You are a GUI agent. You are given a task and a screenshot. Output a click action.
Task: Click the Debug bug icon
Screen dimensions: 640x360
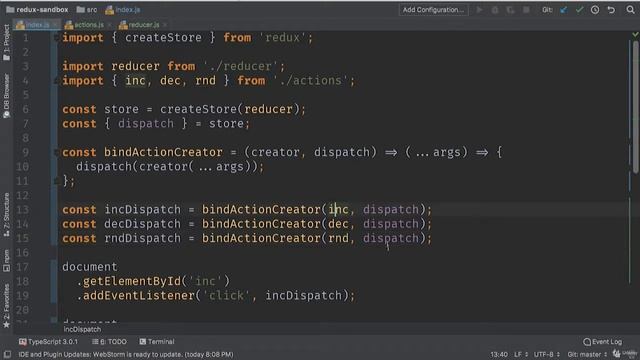coord(495,10)
